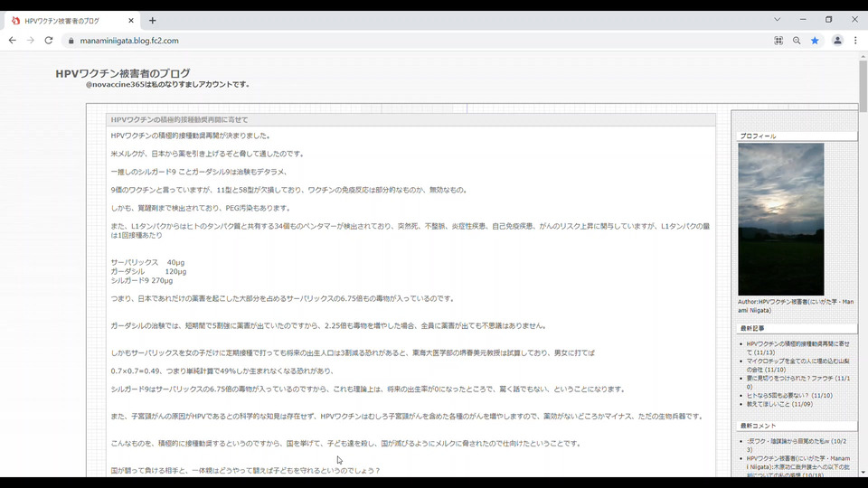This screenshot has width=868, height=488.
Task: Expand the tab search chevron
Action: pyautogui.click(x=778, y=19)
